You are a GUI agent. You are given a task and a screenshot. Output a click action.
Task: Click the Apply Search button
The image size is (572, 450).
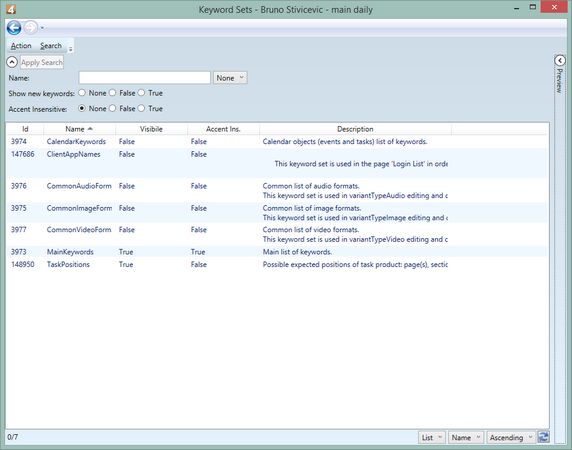tap(42, 62)
